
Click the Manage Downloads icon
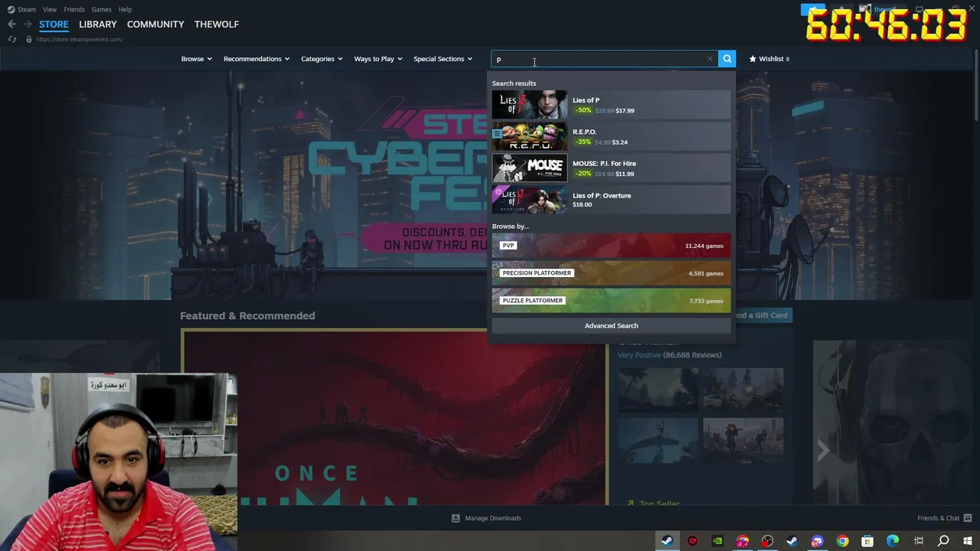[x=456, y=518]
